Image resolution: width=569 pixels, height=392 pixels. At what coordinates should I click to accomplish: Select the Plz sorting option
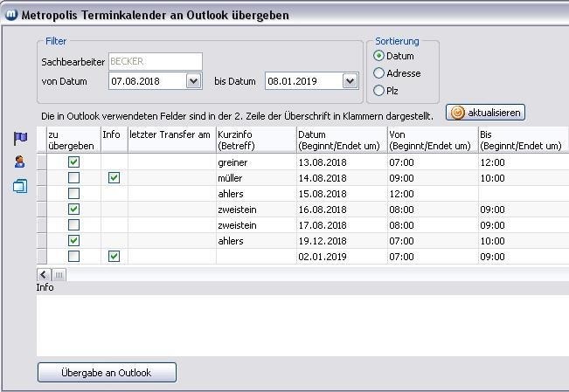[379, 90]
